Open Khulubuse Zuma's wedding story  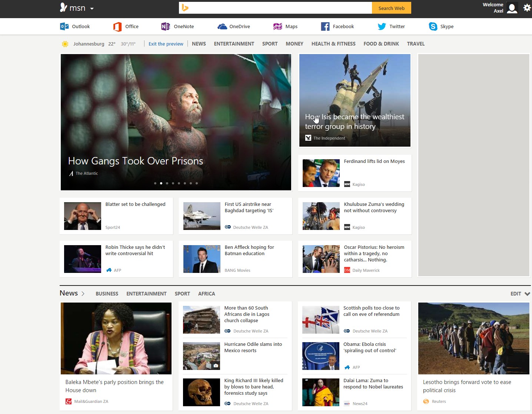374,207
